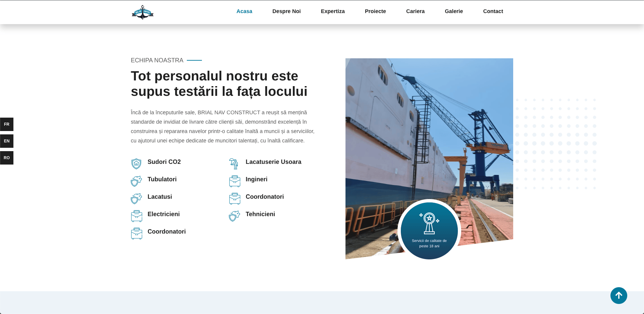Go to Despre Noi page

[x=286, y=11]
